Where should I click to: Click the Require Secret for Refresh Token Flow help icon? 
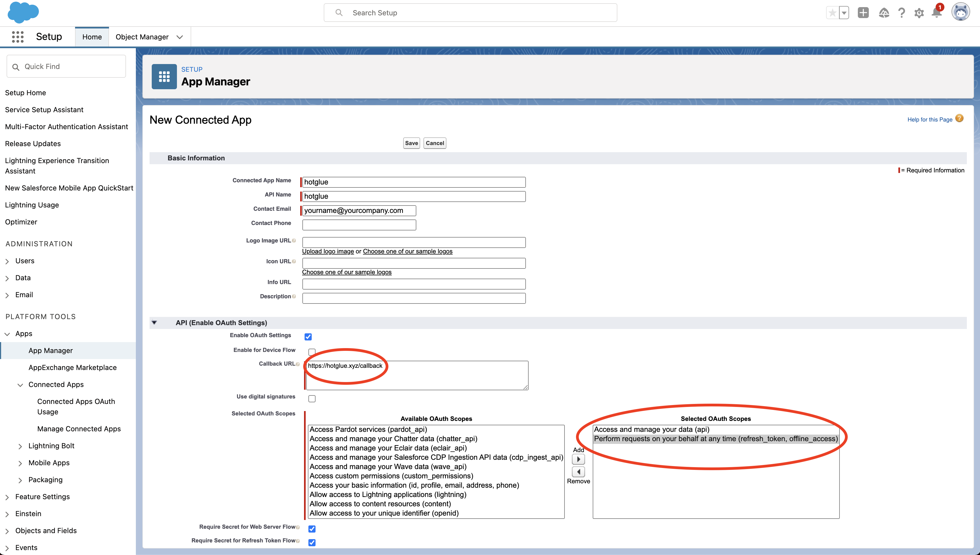[298, 541]
